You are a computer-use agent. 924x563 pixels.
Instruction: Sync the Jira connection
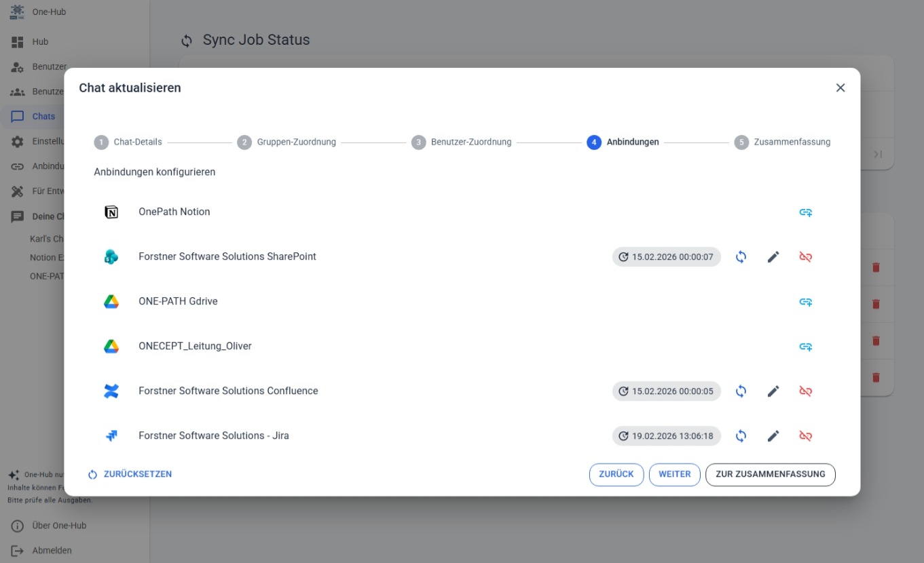pyautogui.click(x=741, y=436)
